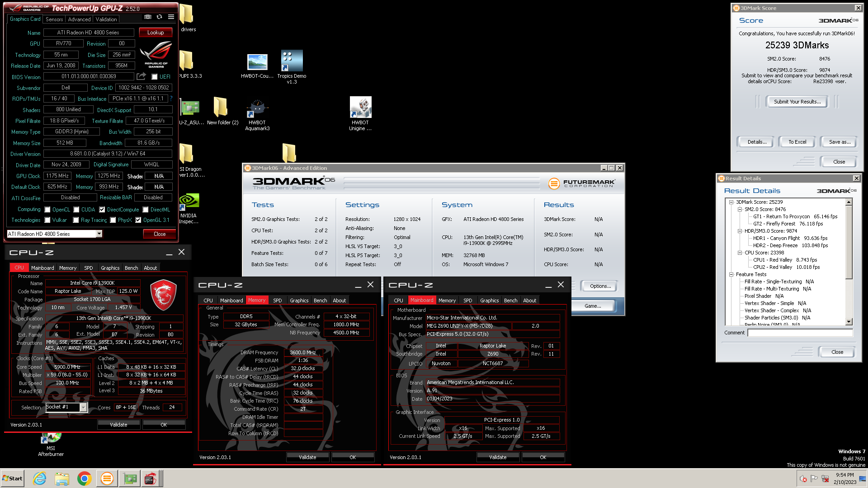The image size is (868, 488).
Task: Click the Lookup button in GPU-Z
Action: [x=156, y=33]
